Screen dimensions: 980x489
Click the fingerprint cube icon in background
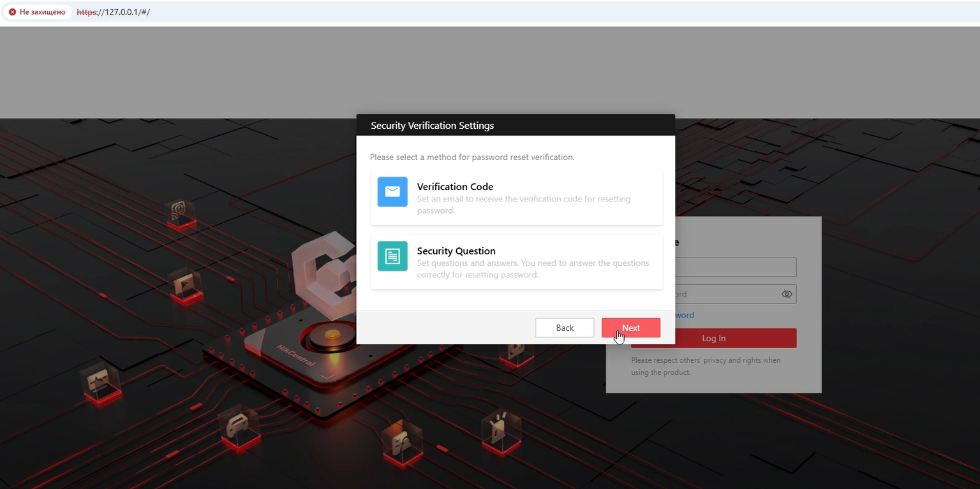click(179, 211)
